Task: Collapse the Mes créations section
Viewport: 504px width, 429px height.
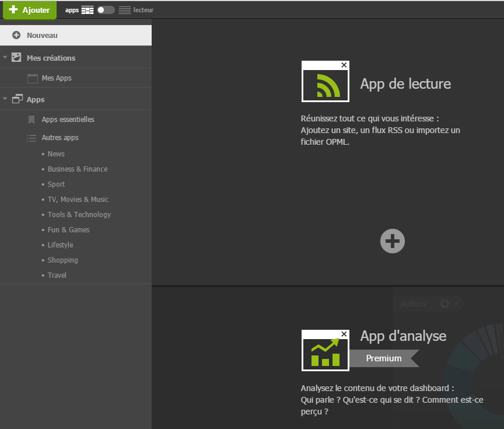Action: (x=5, y=58)
